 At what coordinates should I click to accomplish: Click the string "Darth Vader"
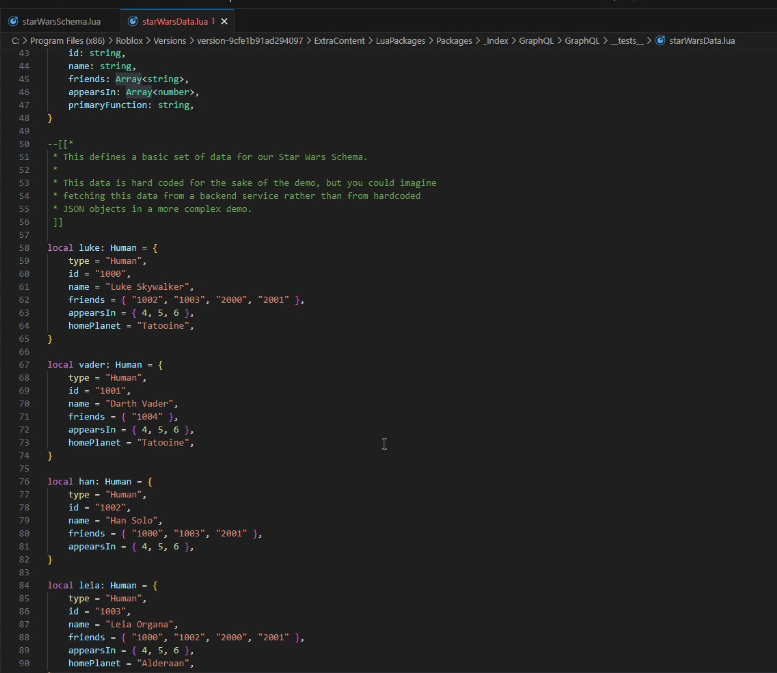click(139, 404)
